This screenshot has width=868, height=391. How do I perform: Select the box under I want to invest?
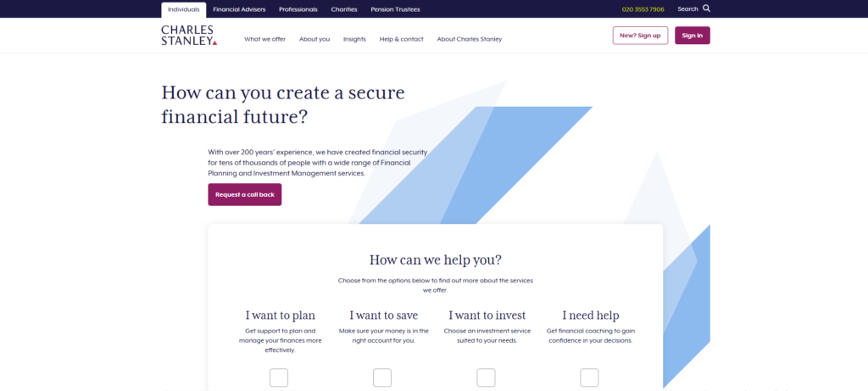click(x=486, y=377)
